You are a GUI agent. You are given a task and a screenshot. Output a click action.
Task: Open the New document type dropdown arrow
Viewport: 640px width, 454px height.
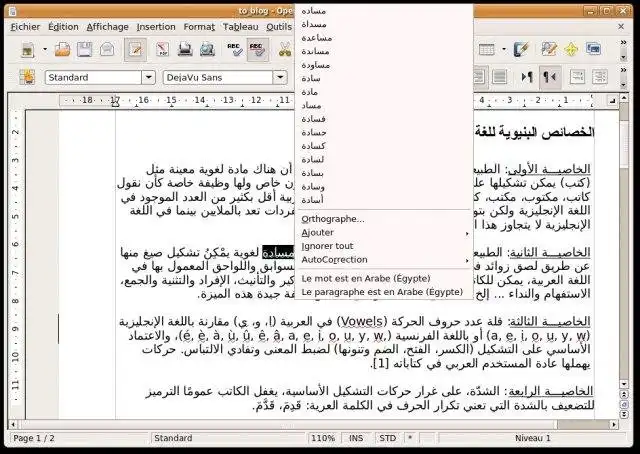[x=45, y=50]
